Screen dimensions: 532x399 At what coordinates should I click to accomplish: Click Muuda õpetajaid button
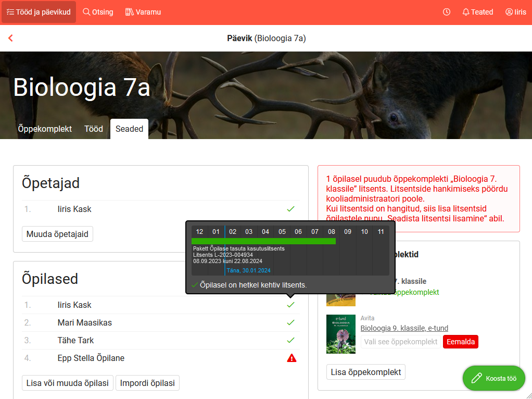click(x=57, y=234)
